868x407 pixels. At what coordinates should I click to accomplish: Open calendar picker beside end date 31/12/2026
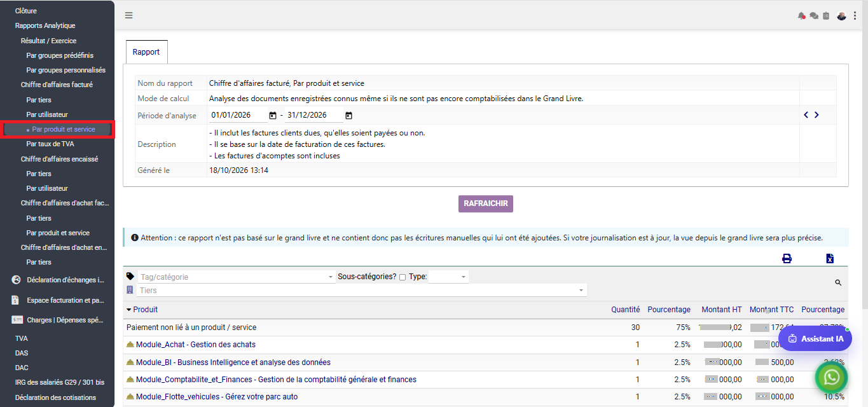(348, 115)
